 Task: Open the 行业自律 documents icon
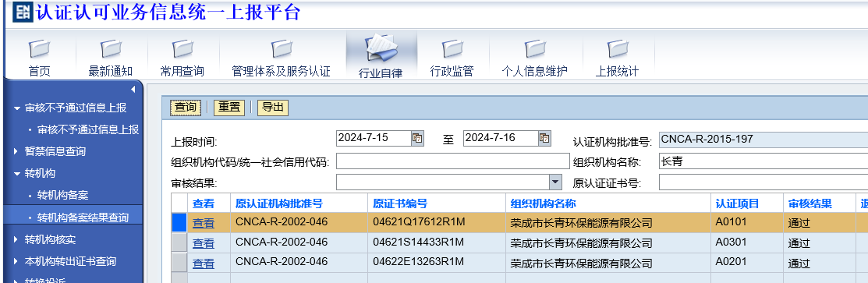[381, 48]
